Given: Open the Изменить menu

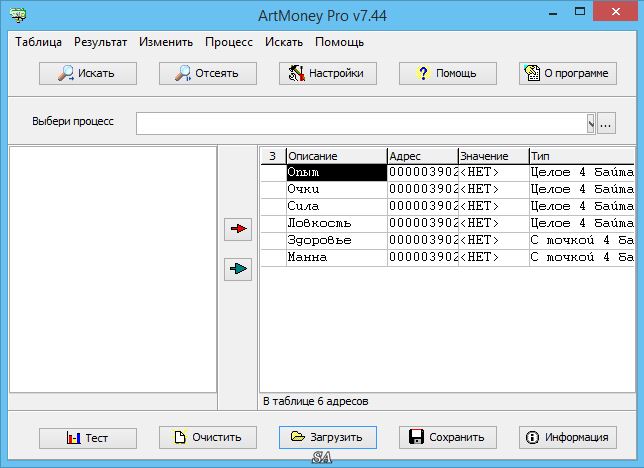Looking at the screenshot, I should [166, 42].
